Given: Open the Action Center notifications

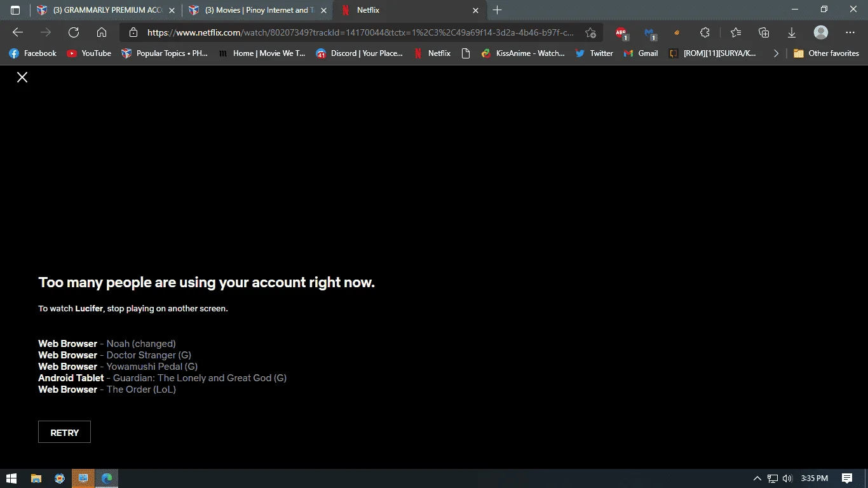Looking at the screenshot, I should coord(847,478).
